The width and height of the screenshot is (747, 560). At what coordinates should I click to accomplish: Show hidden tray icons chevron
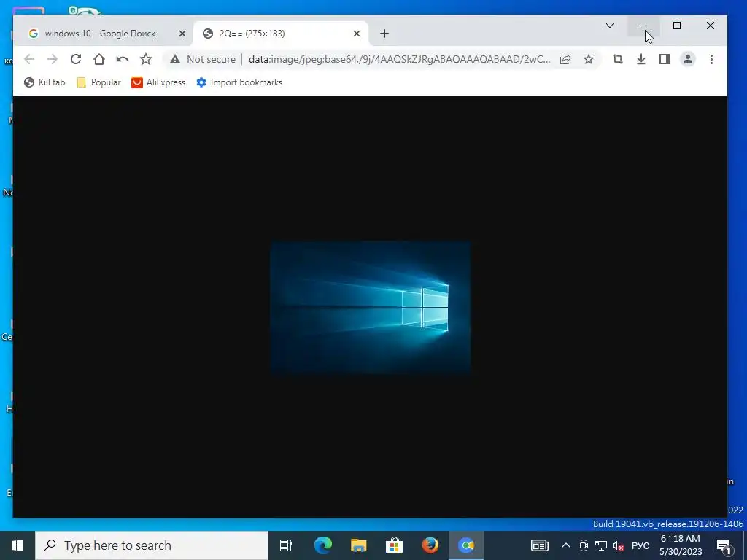(566, 545)
